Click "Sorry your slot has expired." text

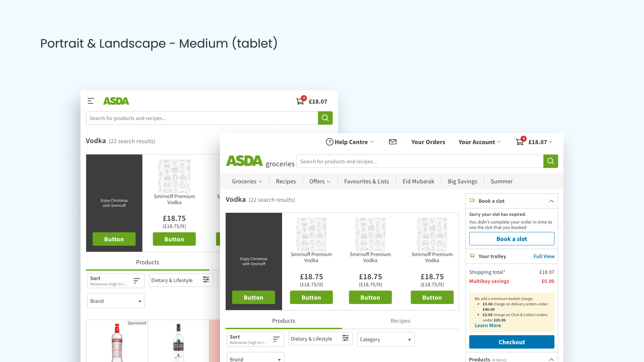[x=498, y=214]
